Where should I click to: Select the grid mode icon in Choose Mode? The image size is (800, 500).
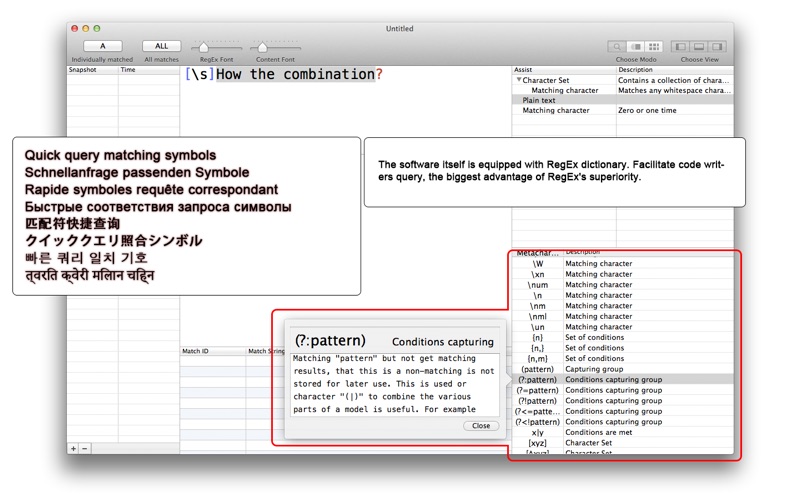(654, 46)
